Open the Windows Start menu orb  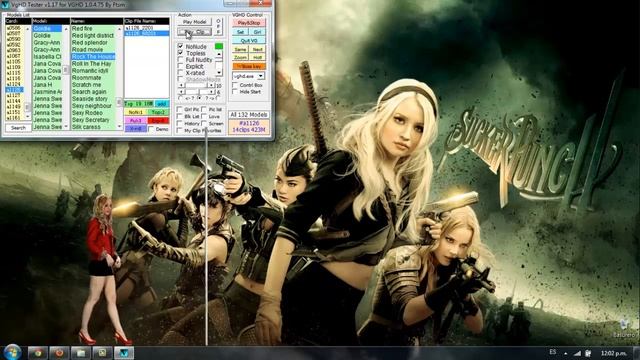tap(12, 352)
